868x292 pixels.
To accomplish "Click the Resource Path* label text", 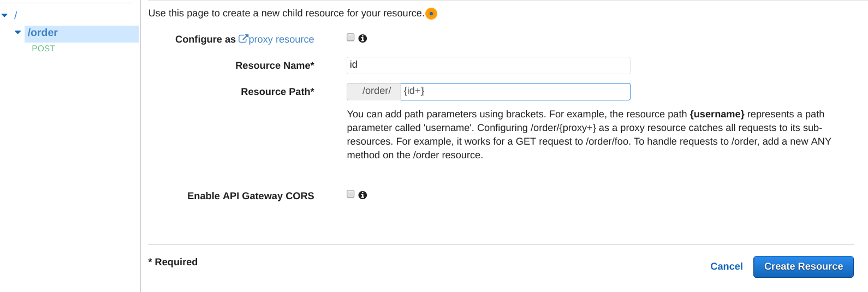I will (x=277, y=92).
